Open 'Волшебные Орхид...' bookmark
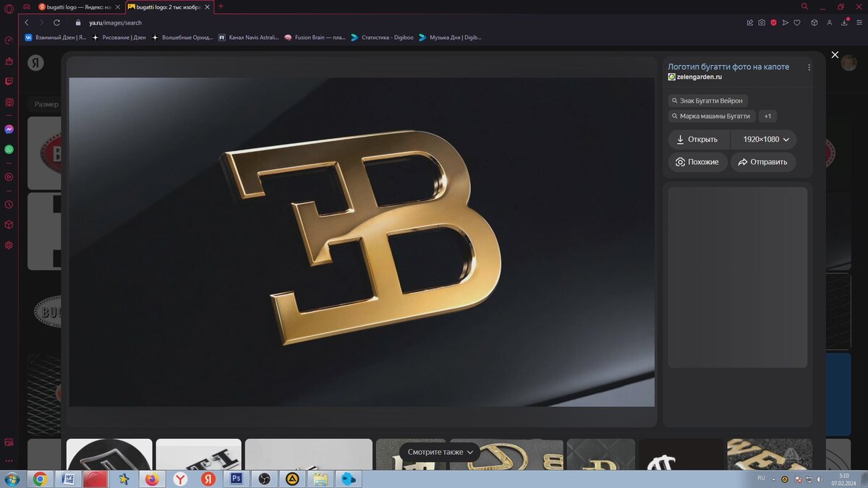Viewport: 868px width, 488px height. 182,37
